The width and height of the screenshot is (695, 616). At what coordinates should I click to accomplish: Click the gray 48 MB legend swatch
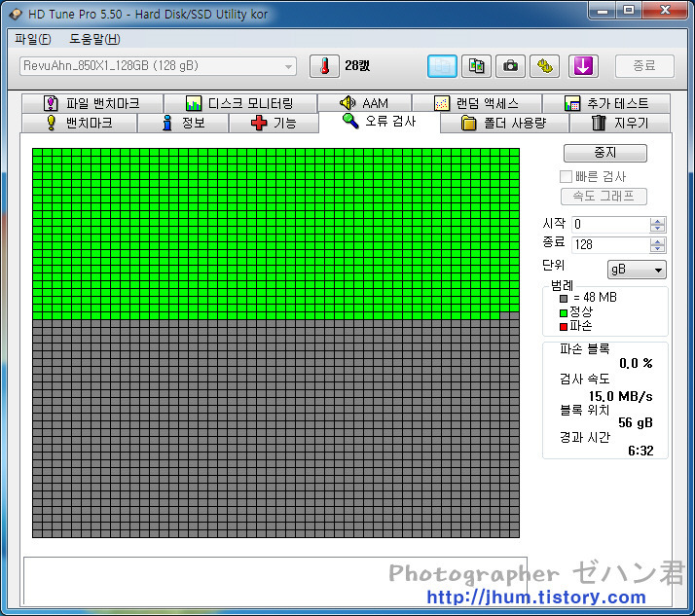click(564, 299)
